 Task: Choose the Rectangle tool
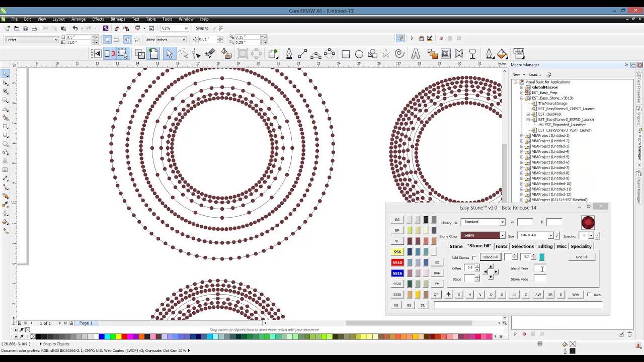coord(346,54)
